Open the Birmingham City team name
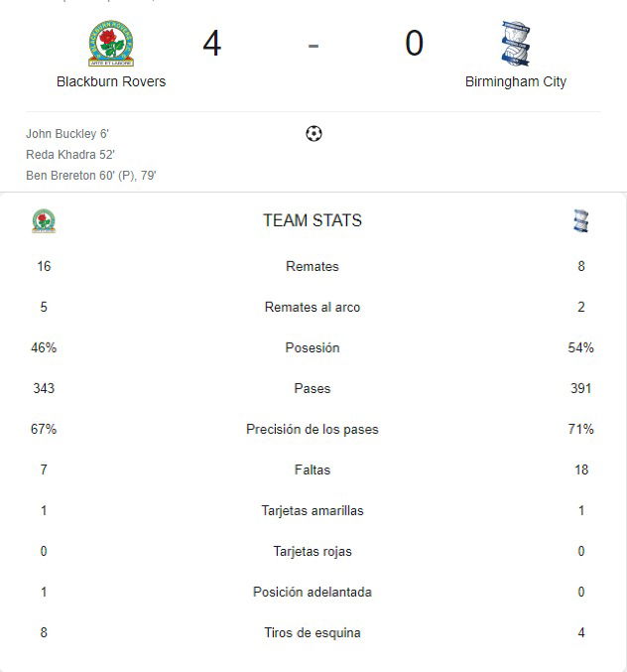 point(516,81)
